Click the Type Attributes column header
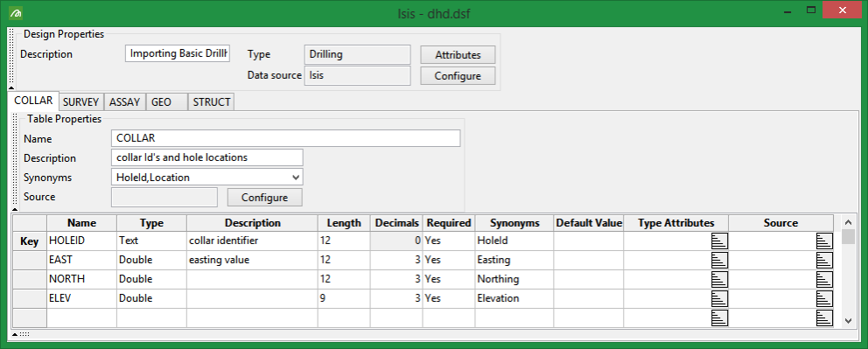Viewport: 868px width, 349px height. (x=675, y=223)
